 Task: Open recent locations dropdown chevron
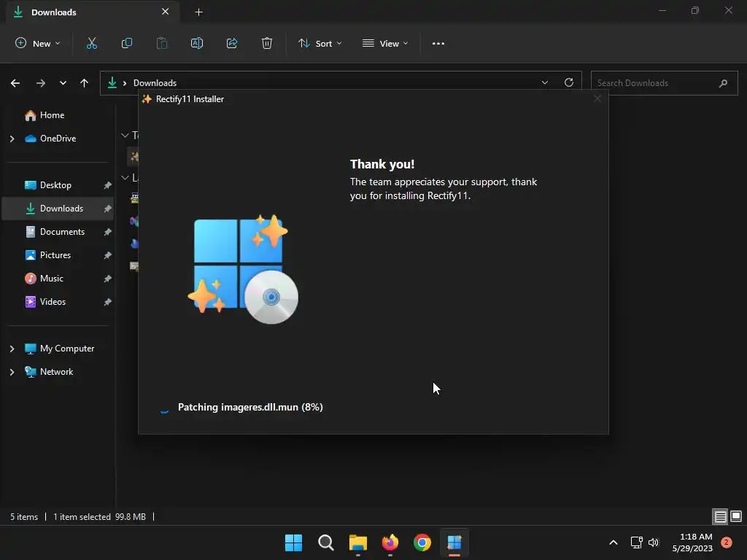pyautogui.click(x=63, y=83)
